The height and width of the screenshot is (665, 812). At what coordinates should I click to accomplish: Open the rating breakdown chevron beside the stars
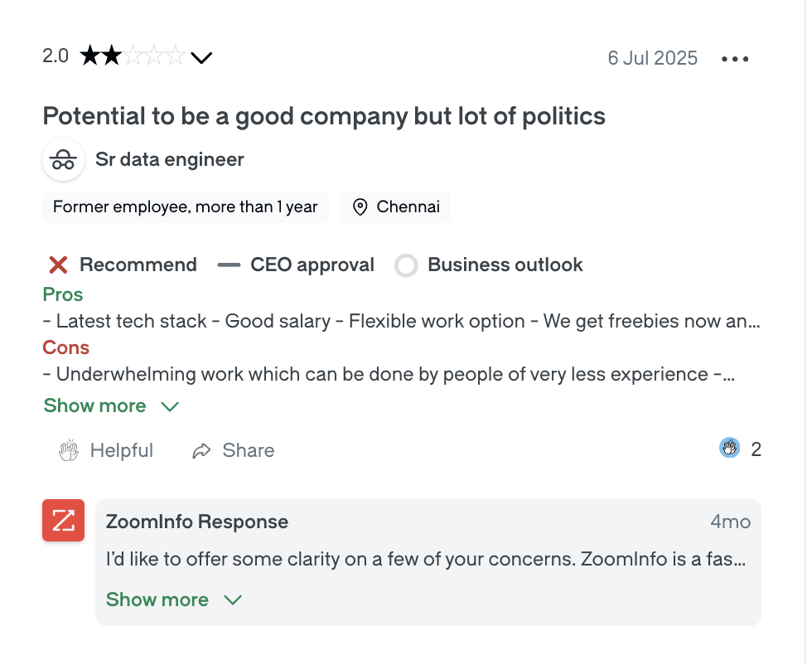[201, 58]
